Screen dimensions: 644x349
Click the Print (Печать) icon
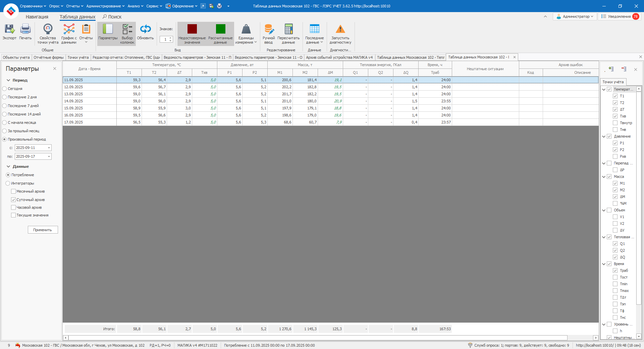coord(25,30)
